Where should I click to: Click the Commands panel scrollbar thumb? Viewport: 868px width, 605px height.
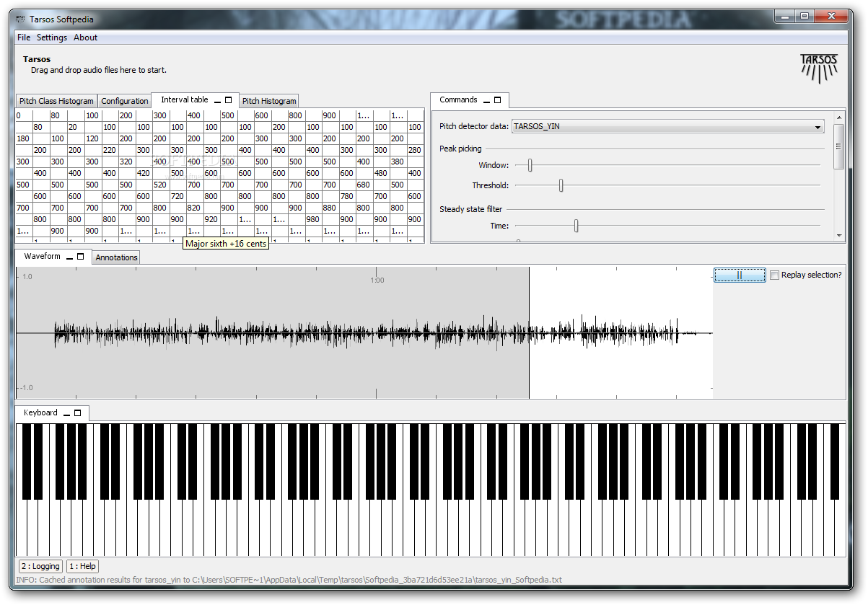(x=838, y=146)
